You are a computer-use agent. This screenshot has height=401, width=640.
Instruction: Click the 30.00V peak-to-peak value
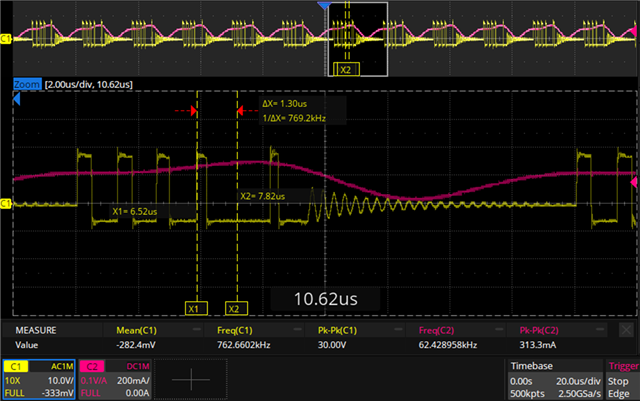[332, 345]
